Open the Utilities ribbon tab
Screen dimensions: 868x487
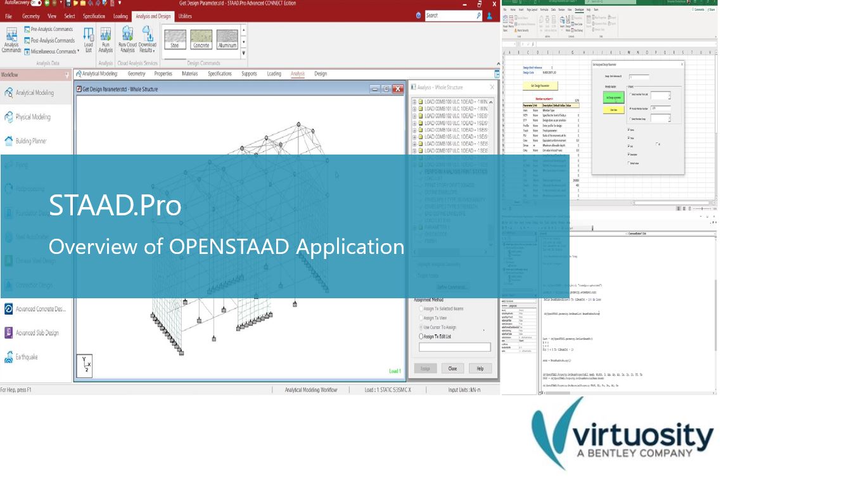click(185, 16)
